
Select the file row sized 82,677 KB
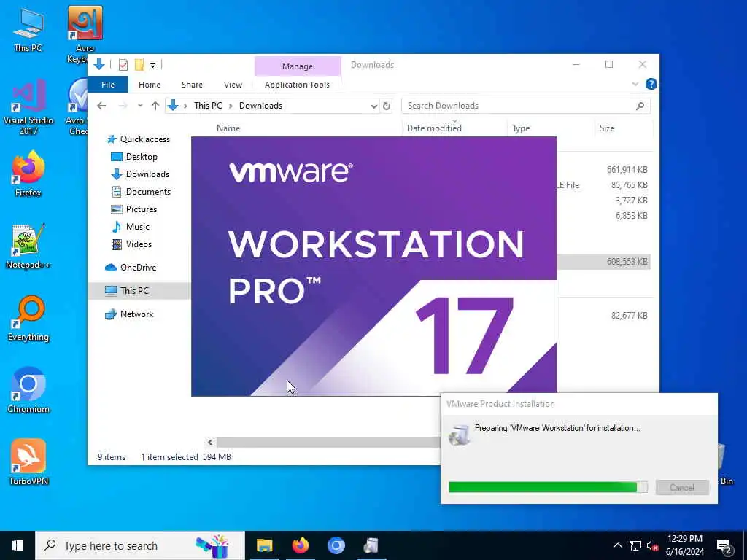[604, 316]
